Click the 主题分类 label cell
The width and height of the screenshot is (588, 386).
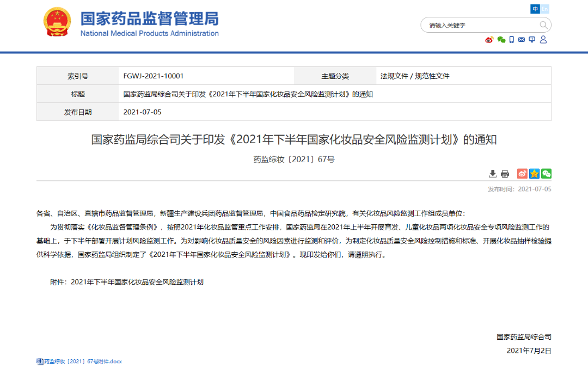335,76
